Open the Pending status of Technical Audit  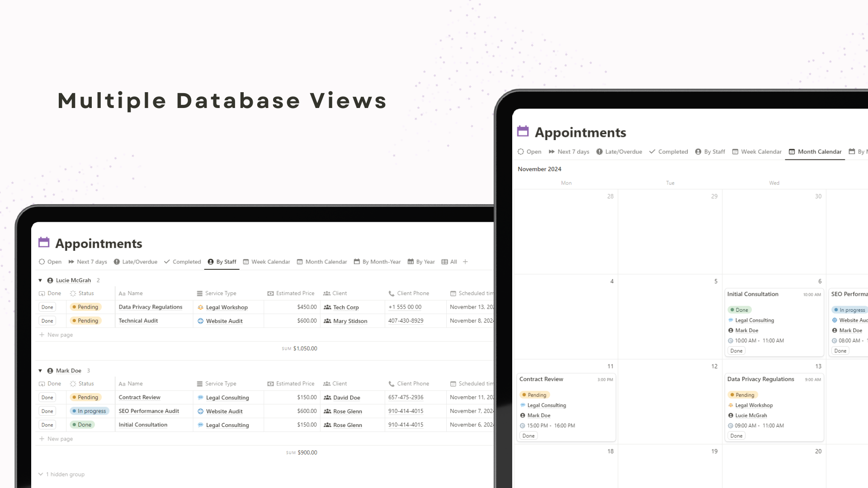tap(85, 321)
